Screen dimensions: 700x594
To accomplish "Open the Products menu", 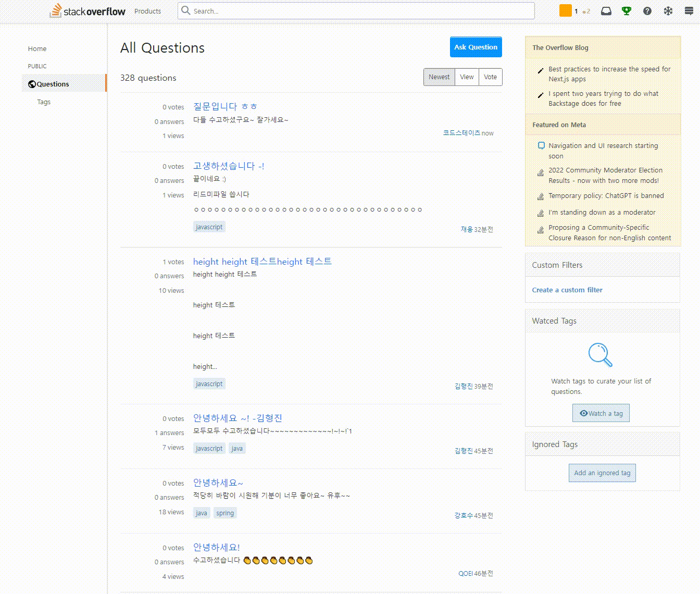I will 147,11.
